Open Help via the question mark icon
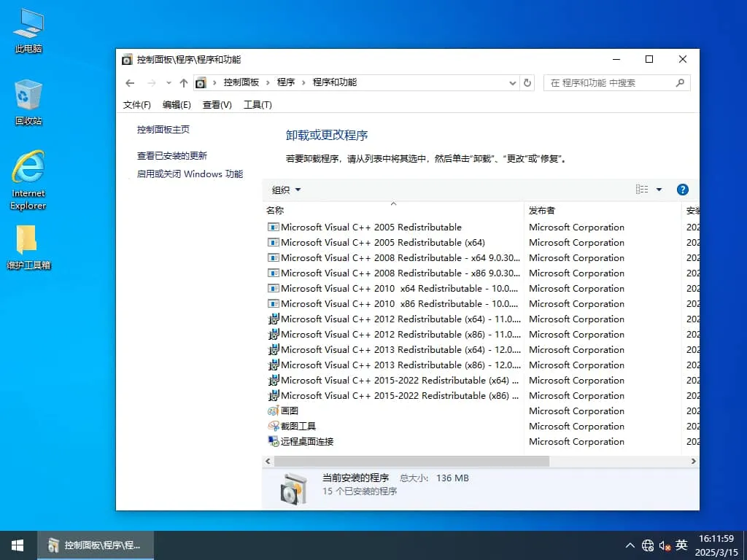747x560 pixels. 683,189
